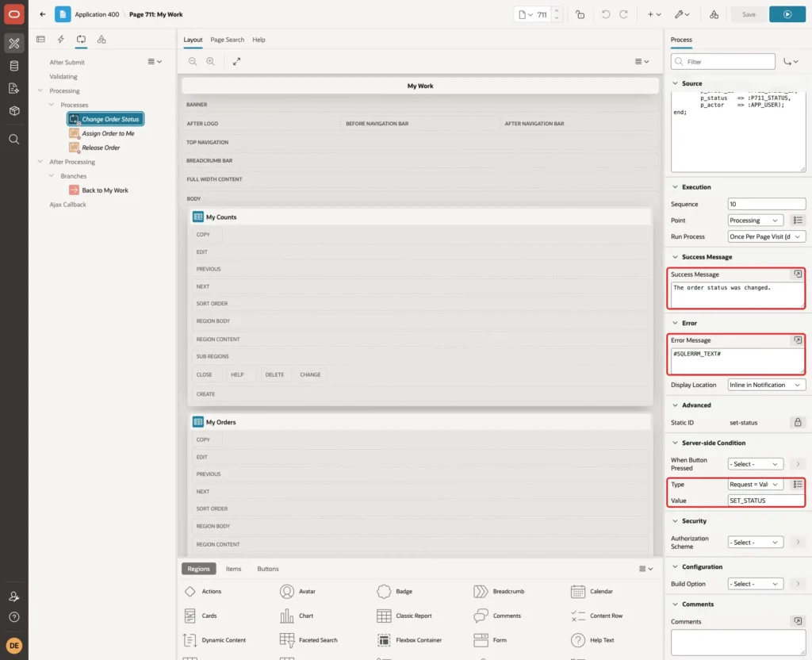Open the sidebar search icon
This screenshot has width=812, height=660.
point(14,140)
